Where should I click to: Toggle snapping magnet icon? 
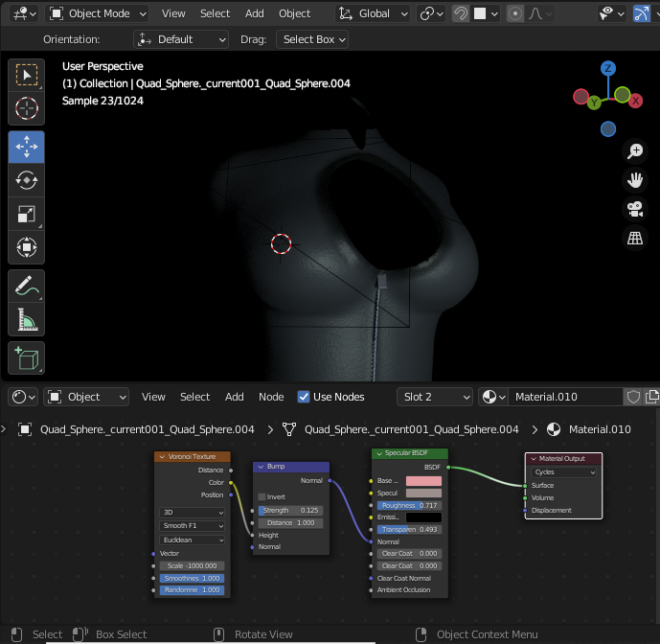461,14
